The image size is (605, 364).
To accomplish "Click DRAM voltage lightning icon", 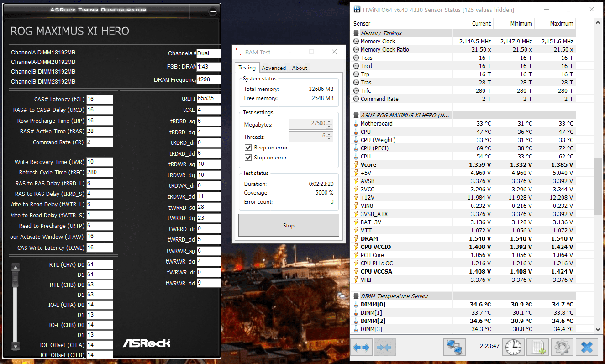I will point(356,238).
